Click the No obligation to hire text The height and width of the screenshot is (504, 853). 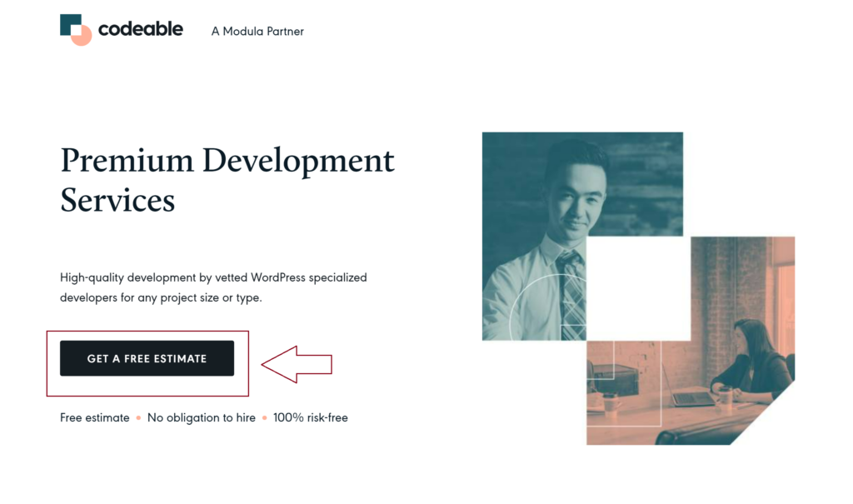202,417
